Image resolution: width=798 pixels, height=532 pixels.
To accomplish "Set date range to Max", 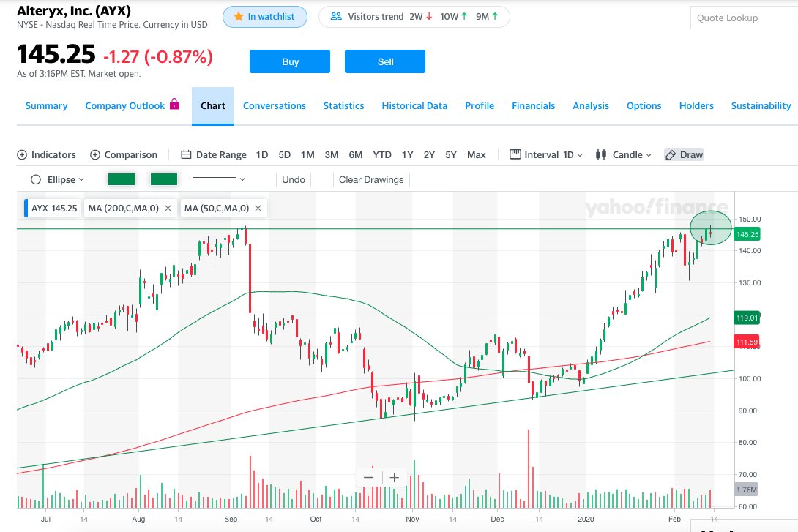I will (x=477, y=154).
